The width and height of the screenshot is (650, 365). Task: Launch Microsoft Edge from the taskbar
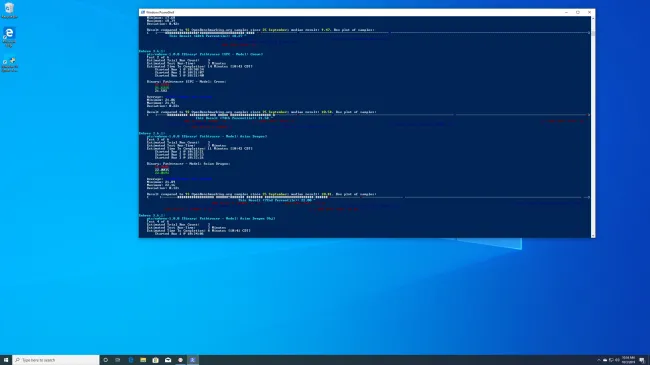point(131,360)
